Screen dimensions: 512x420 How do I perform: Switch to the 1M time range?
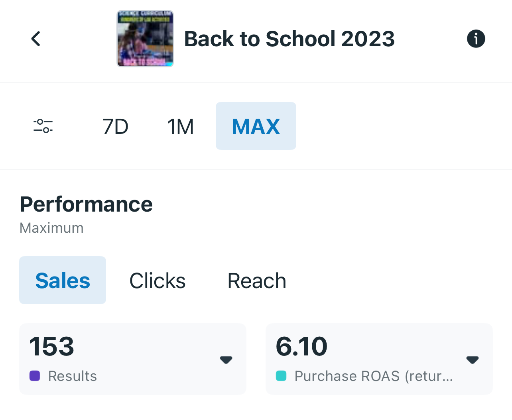click(x=180, y=127)
